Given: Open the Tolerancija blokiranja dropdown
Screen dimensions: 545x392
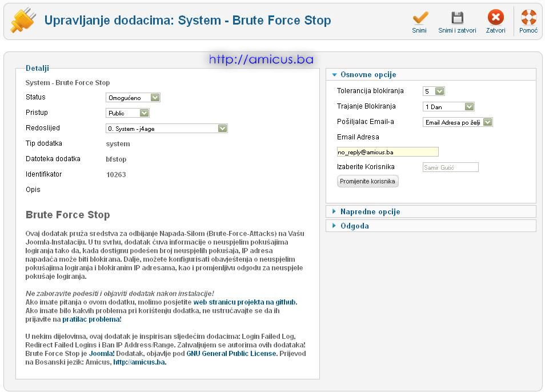Looking at the screenshot, I should click(434, 91).
